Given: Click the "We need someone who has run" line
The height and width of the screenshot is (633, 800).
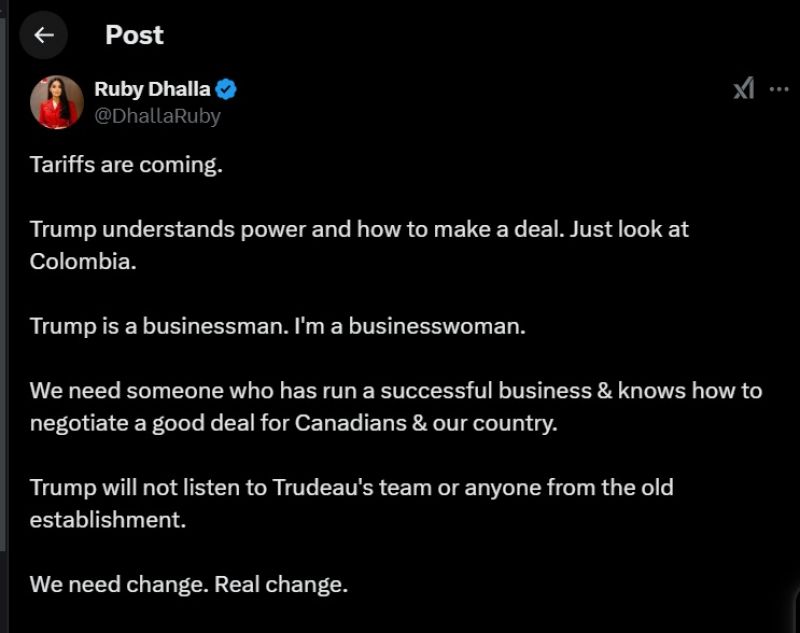Looking at the screenshot, I should (395, 391).
